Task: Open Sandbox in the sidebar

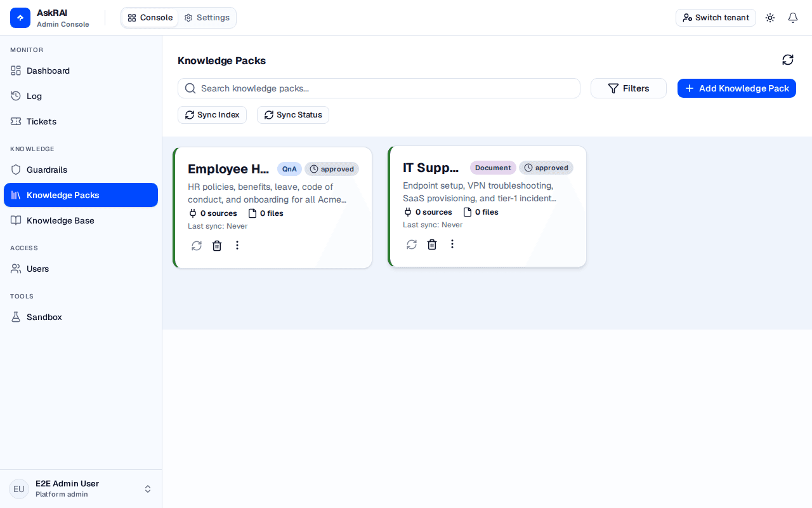Action: [x=81, y=317]
